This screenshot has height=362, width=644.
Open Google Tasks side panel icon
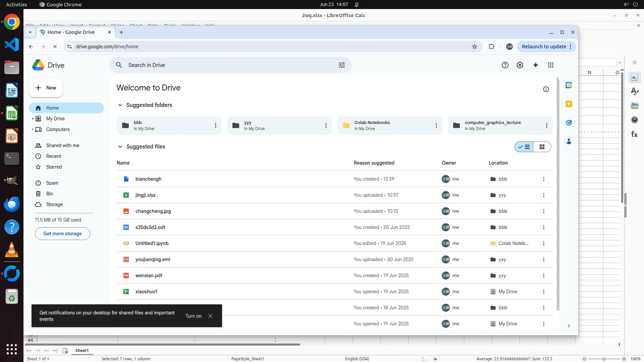569,123
